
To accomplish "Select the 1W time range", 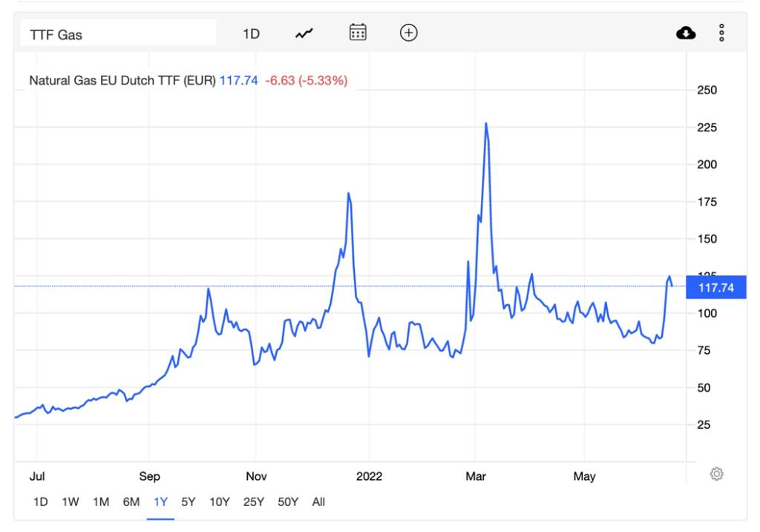I will coord(71,502).
